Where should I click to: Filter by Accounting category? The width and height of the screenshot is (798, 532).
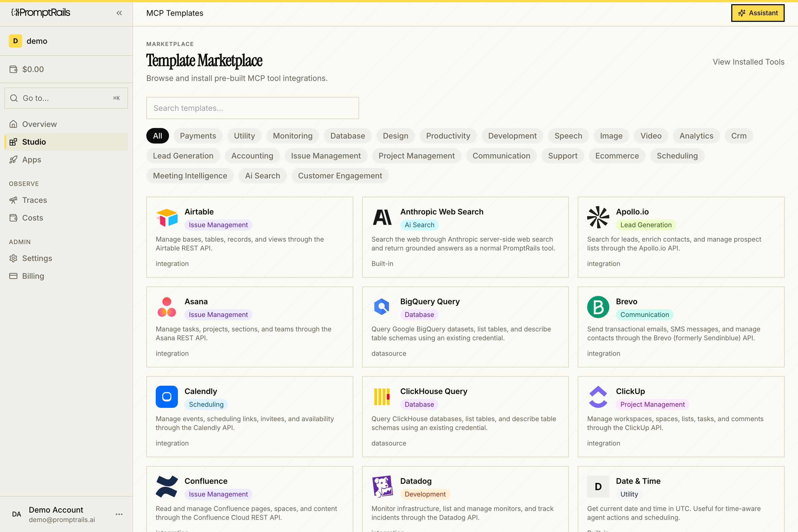point(252,156)
